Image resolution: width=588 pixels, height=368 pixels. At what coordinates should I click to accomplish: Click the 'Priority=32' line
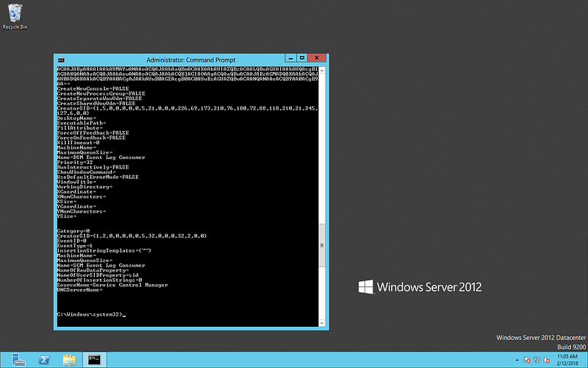(x=75, y=162)
